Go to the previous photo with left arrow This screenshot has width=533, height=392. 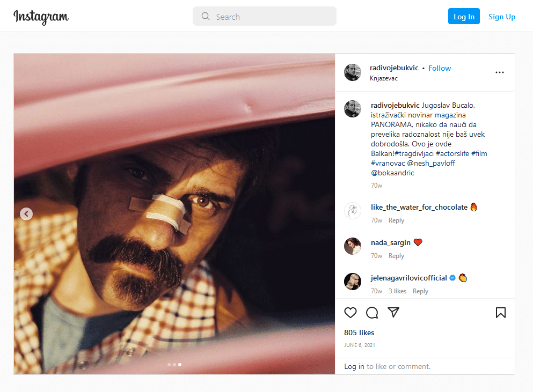(x=26, y=214)
